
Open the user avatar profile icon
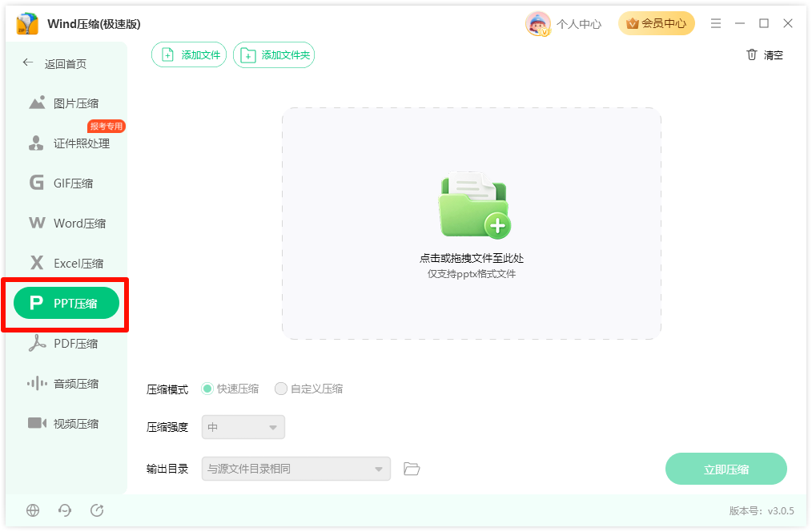[x=537, y=24]
